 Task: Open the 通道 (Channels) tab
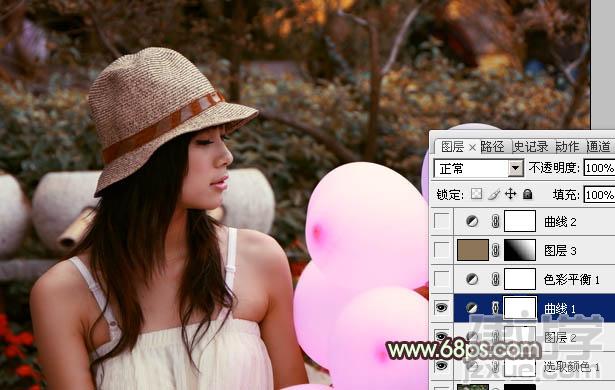[x=599, y=147]
